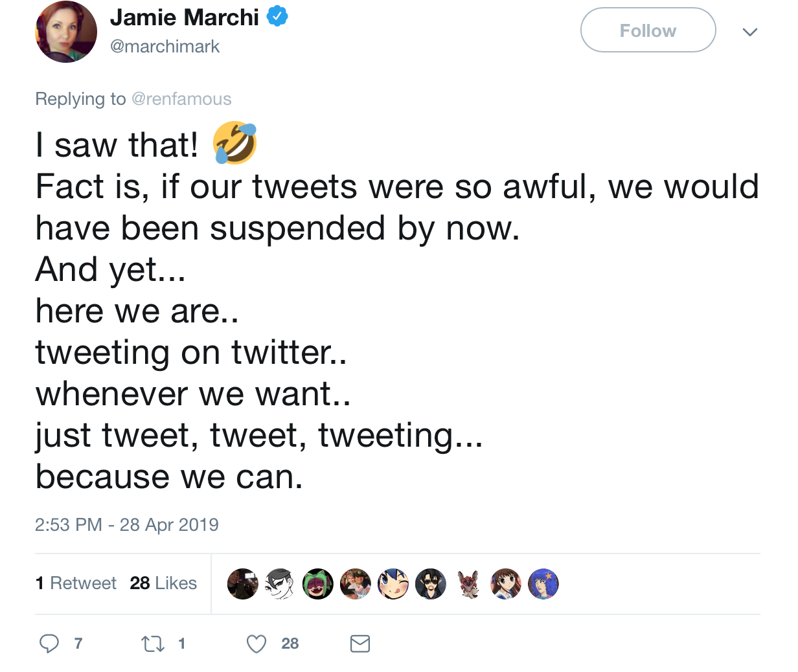View the 28 Likes list

(163, 583)
